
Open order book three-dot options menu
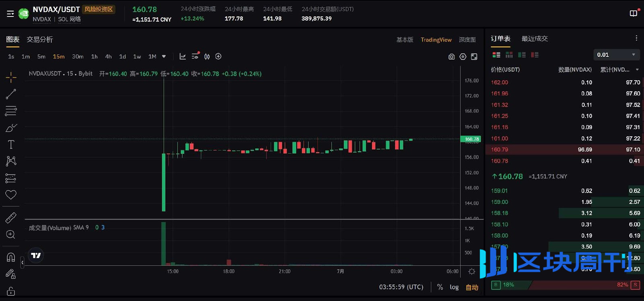[636, 38]
